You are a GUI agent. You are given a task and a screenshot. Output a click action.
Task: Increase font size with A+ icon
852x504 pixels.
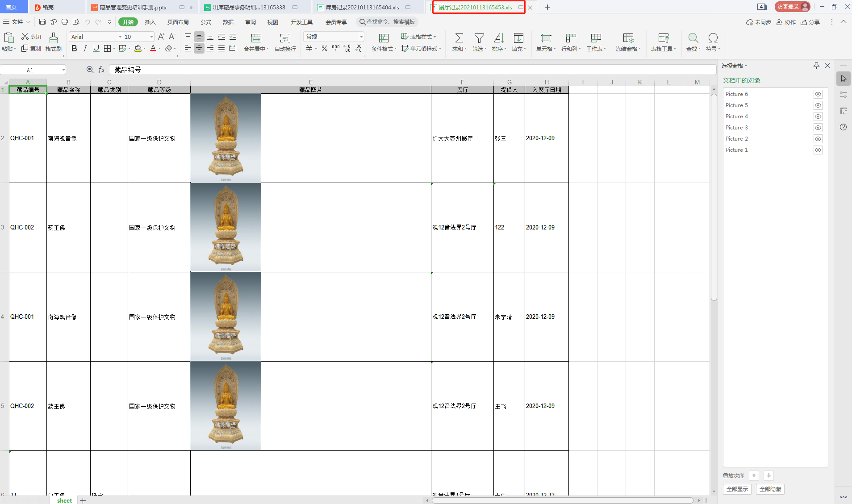click(x=161, y=37)
